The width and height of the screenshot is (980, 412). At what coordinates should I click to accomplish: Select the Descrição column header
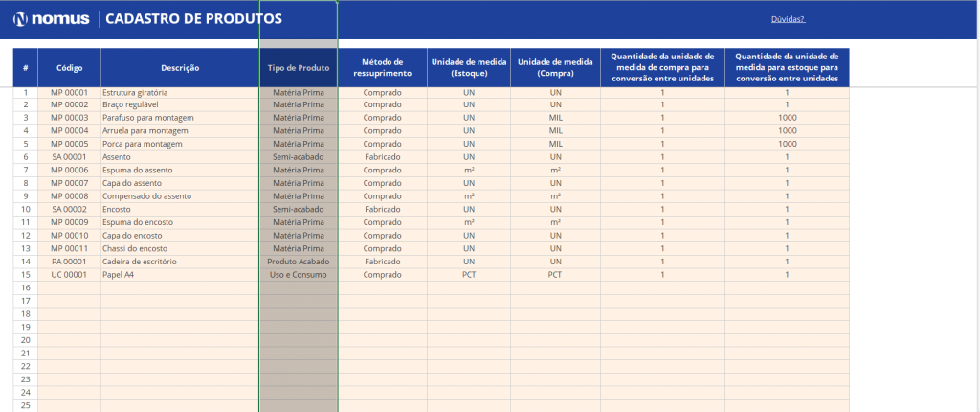point(180,68)
